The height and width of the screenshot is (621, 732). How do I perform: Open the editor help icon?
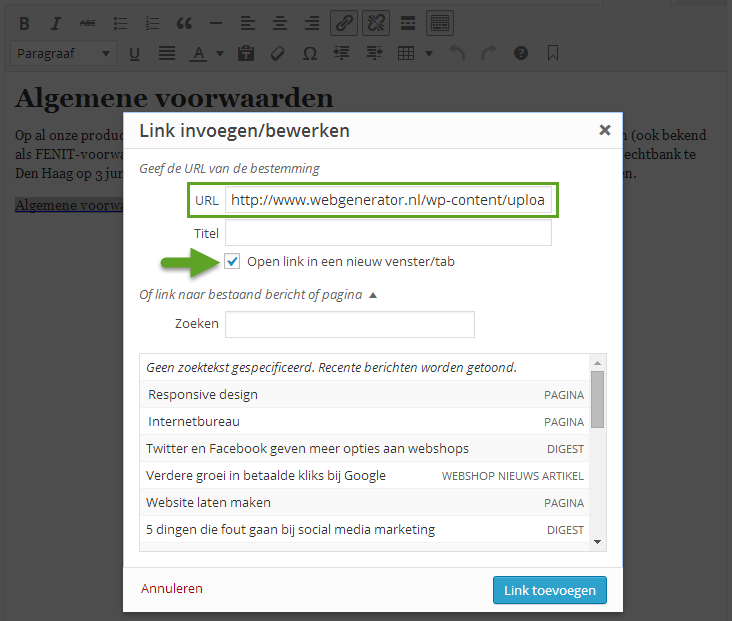tap(521, 53)
